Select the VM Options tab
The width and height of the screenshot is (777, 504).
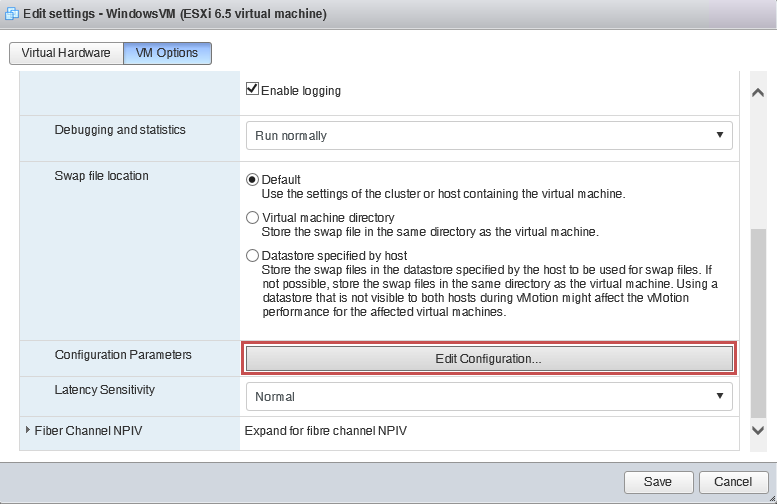coord(167,53)
